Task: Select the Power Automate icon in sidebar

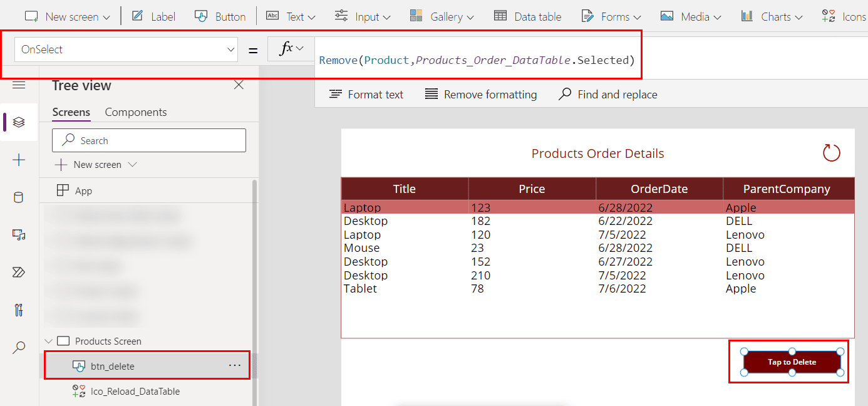Action: click(x=19, y=272)
